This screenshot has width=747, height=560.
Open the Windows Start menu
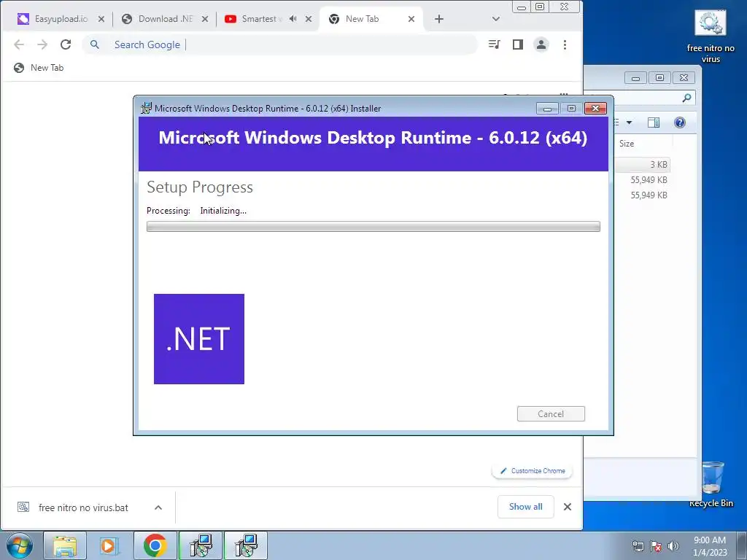(20, 545)
